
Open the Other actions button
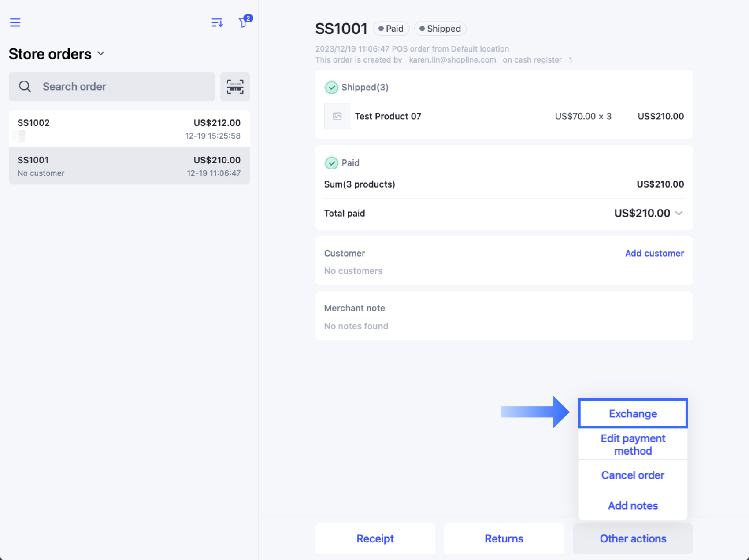633,538
